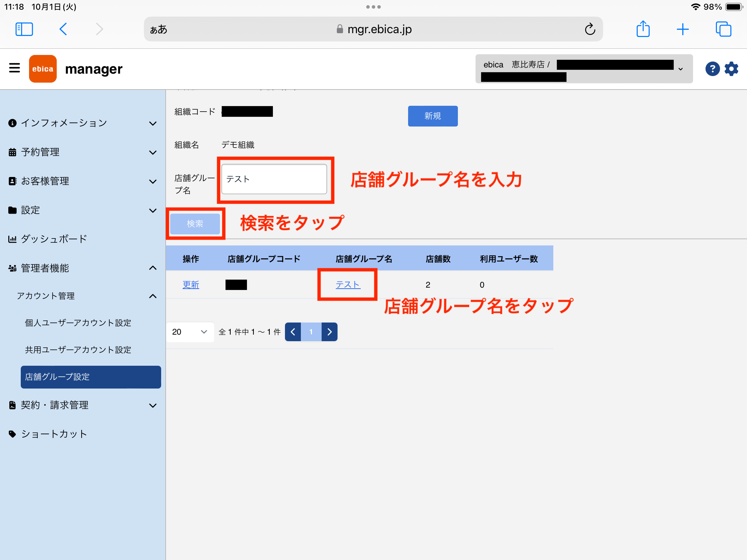Image resolution: width=747 pixels, height=560 pixels.
Task: Click the contact icon beside お客様管理
Action: 12,181
